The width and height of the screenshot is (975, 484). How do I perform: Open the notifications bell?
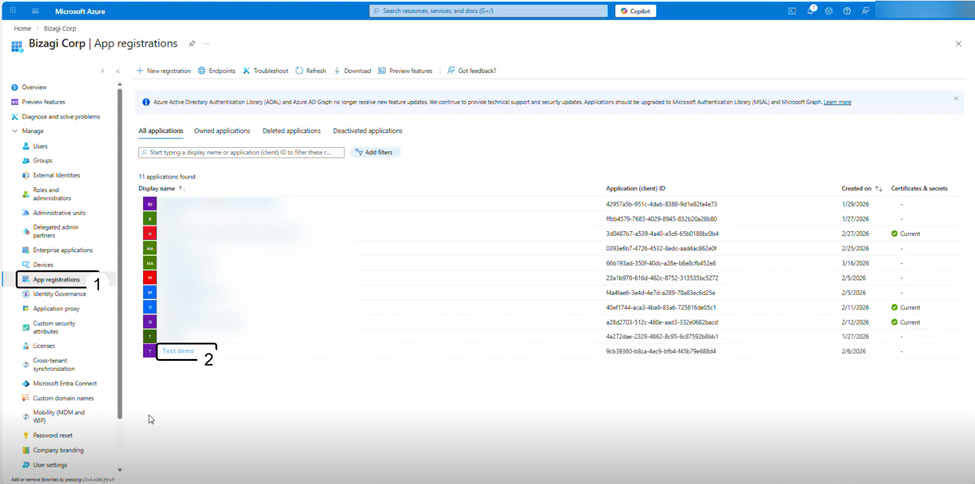(x=811, y=11)
